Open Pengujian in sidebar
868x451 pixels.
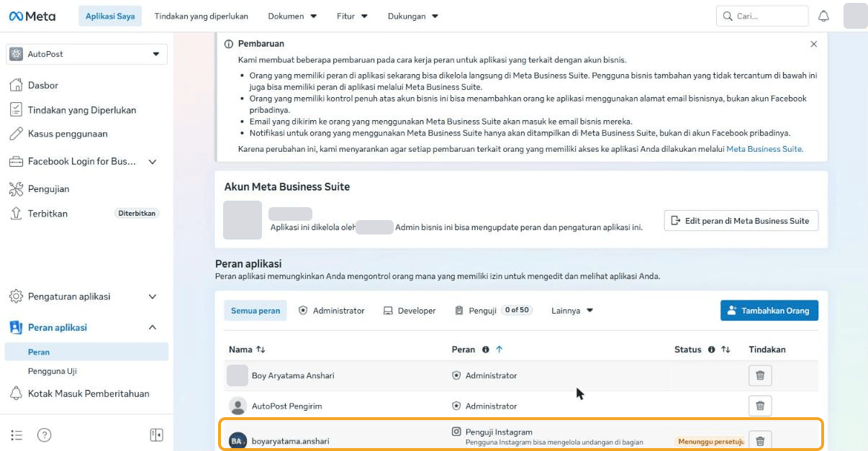tap(48, 189)
